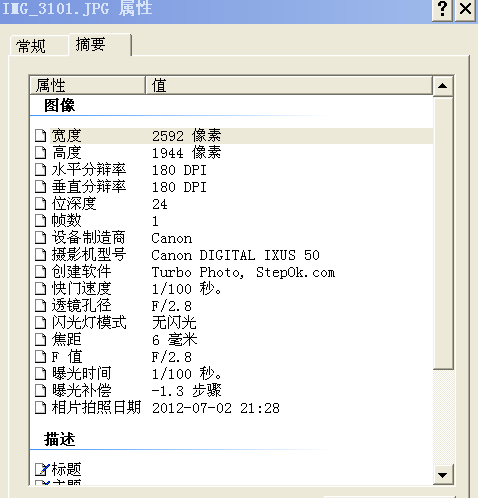Click the editable pencil icon beside 标题
The height and width of the screenshot is (498, 478).
pos(42,469)
